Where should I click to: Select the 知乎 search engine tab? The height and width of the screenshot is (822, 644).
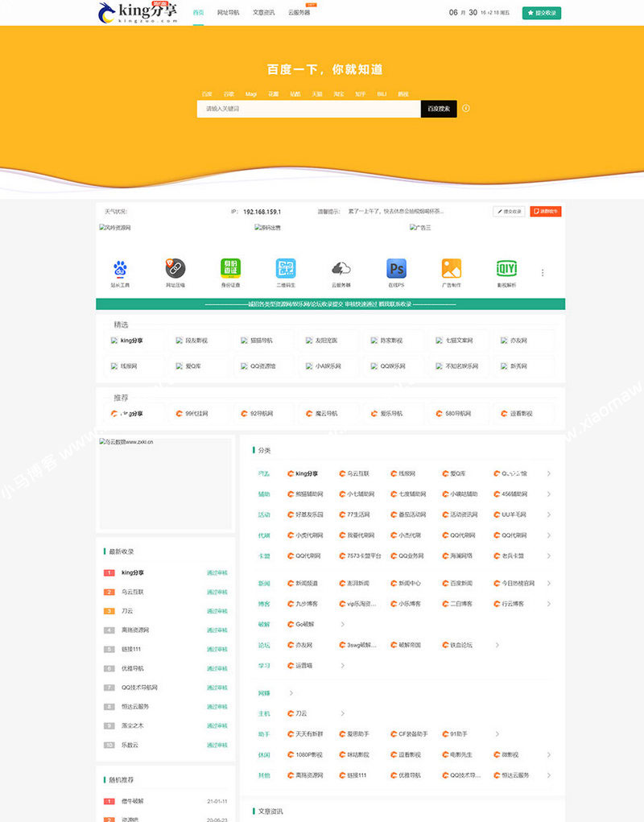360,94
